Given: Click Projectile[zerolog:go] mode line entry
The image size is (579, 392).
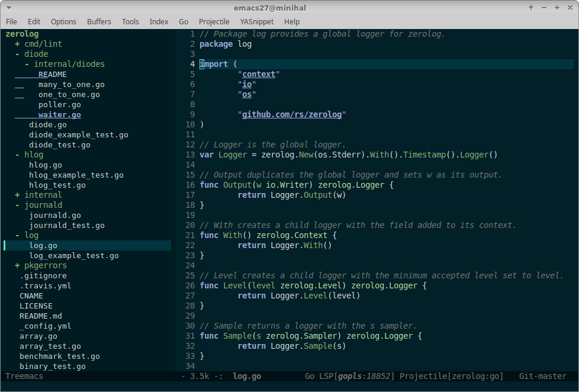Looking at the screenshot, I should [451, 376].
